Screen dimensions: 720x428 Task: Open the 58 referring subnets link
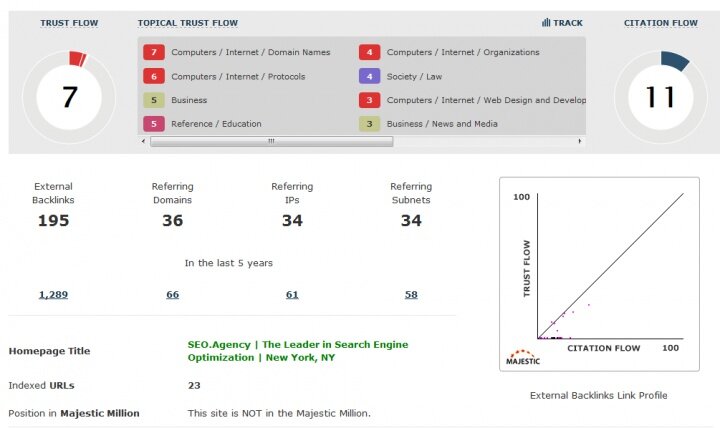pos(411,294)
